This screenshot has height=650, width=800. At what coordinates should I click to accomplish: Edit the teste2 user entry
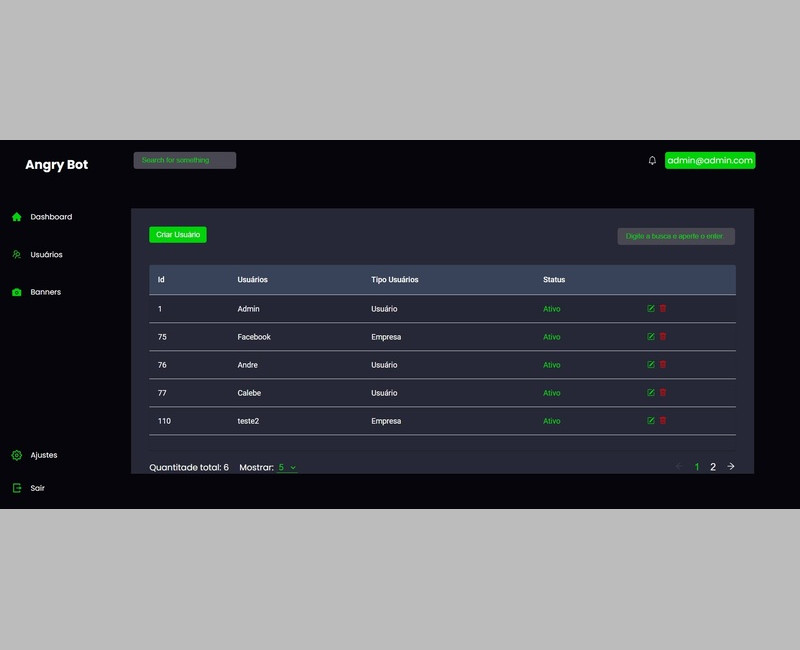point(651,421)
